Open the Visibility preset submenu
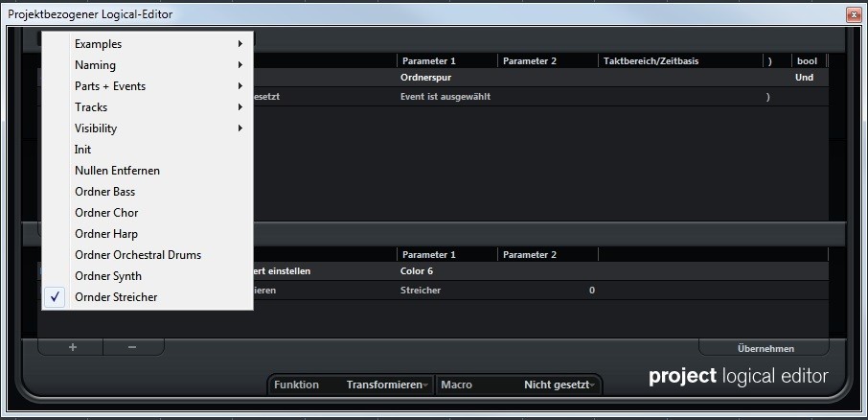Image resolution: width=868 pixels, height=420 pixels. pyautogui.click(x=148, y=128)
